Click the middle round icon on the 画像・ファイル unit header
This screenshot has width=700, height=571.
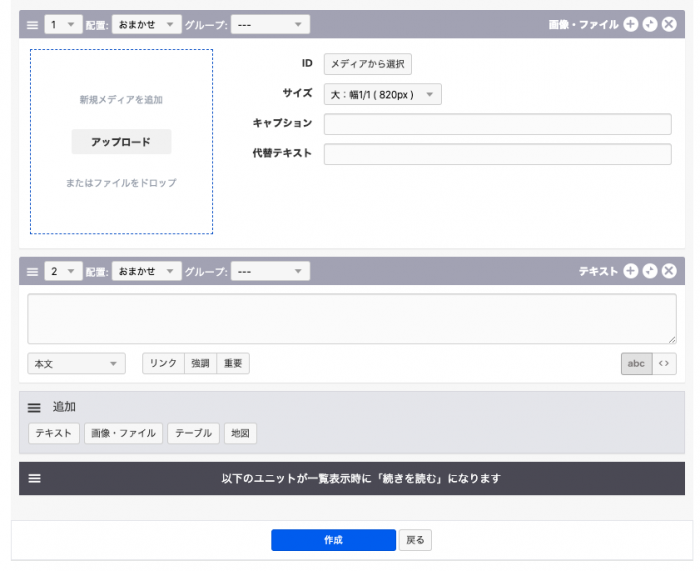pyautogui.click(x=650, y=25)
